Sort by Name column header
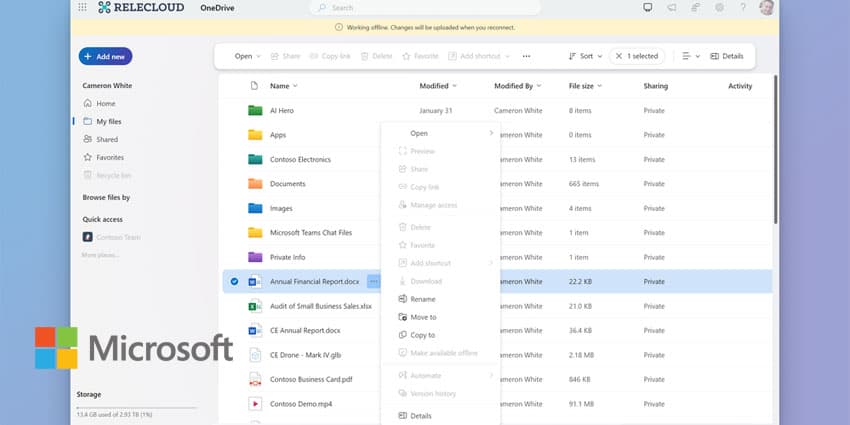Screen dimensions: 850x425 pyautogui.click(x=284, y=86)
